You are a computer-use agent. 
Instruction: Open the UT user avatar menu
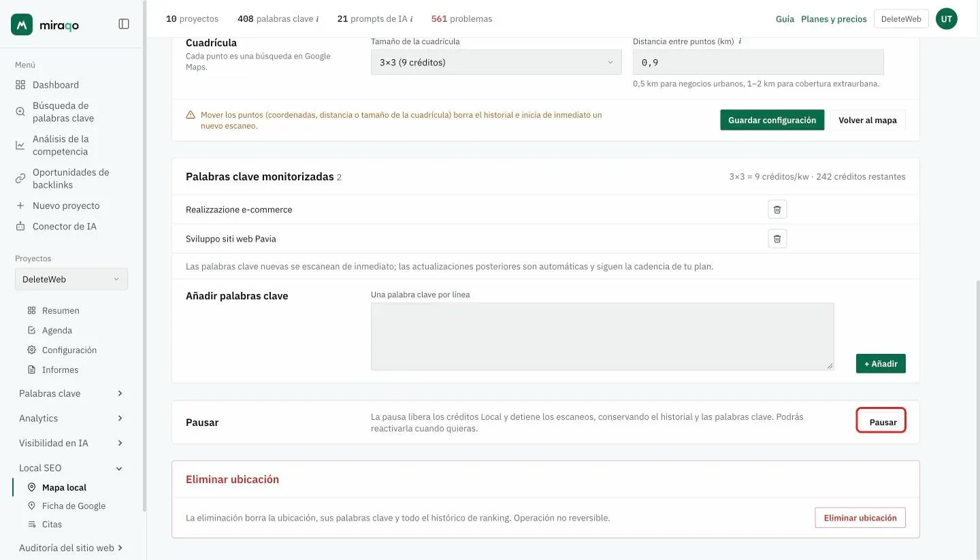click(946, 19)
